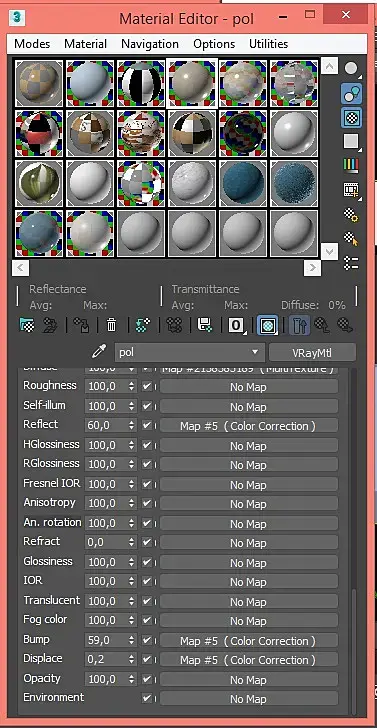Select the dark teal sample sphere
The height and width of the screenshot is (728, 377).
click(x=243, y=183)
